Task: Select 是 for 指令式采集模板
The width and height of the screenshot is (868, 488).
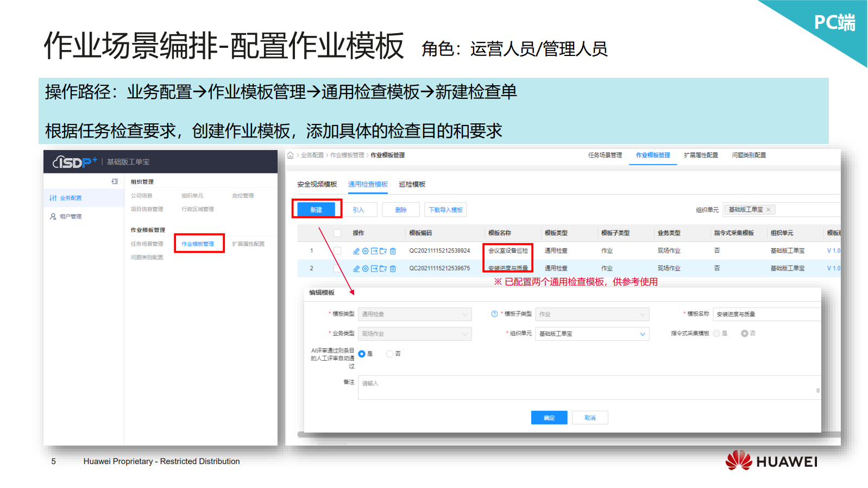Action: click(716, 334)
